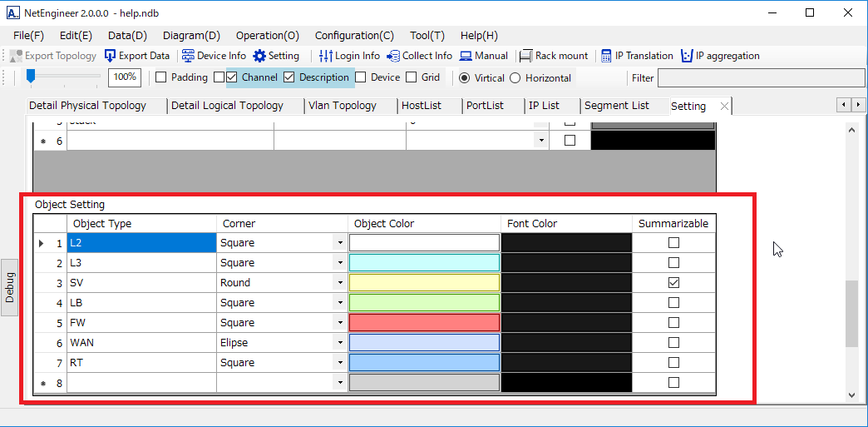
Task: Open the Corner dropdown for L2 row
Action: (340, 243)
